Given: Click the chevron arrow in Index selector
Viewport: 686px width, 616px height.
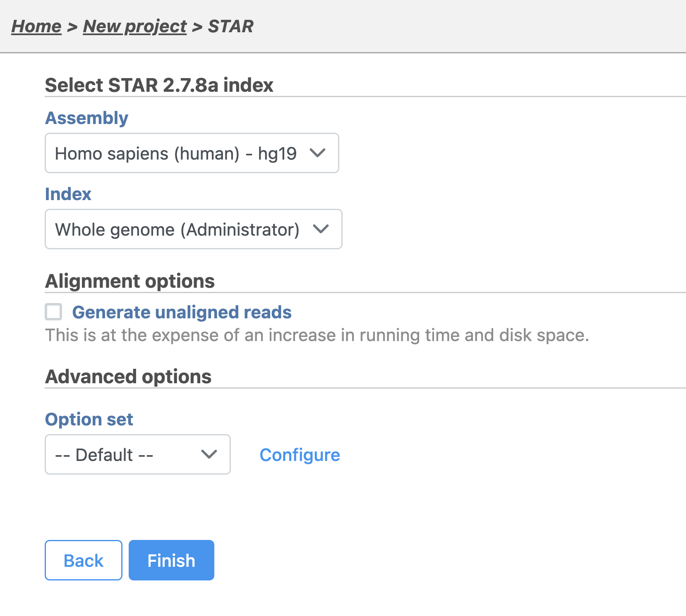Looking at the screenshot, I should click(321, 229).
